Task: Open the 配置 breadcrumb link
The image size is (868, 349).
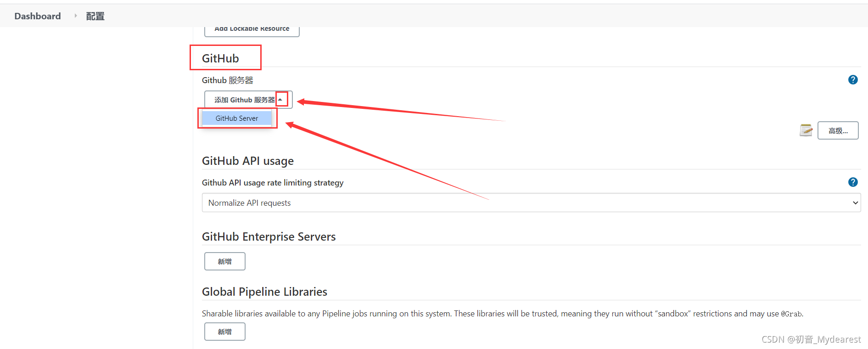Action: (95, 16)
